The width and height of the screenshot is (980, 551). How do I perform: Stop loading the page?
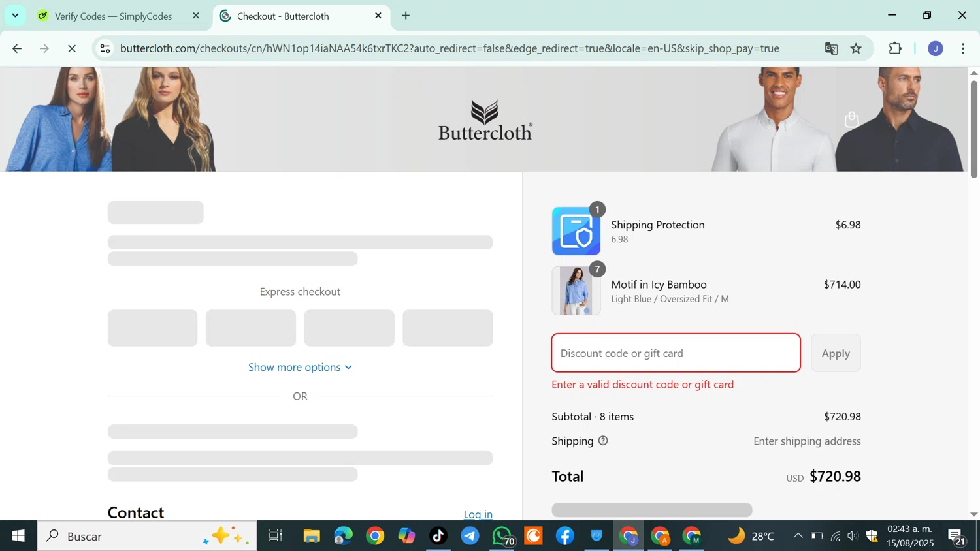pos(72,48)
